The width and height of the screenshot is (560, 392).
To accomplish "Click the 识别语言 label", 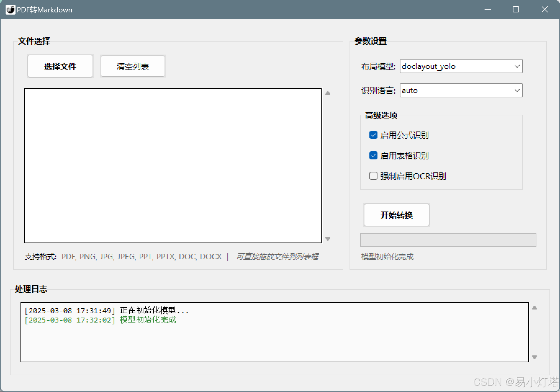I will (x=378, y=91).
